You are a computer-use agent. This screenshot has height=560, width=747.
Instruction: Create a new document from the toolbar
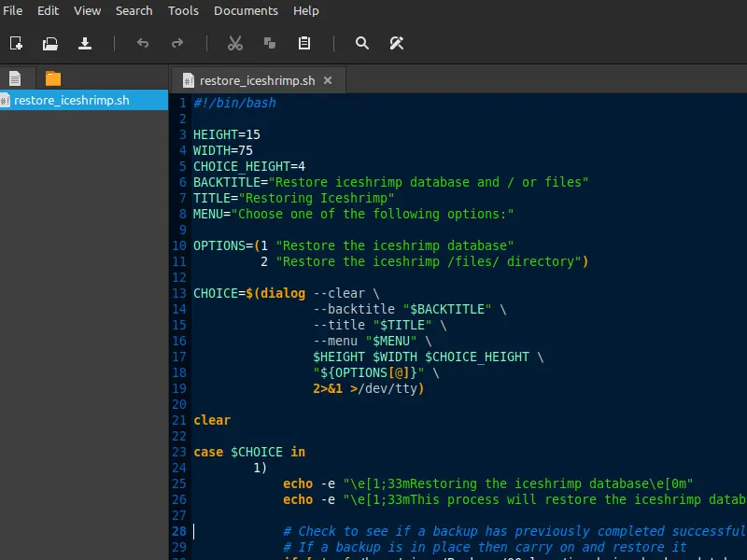[16, 43]
